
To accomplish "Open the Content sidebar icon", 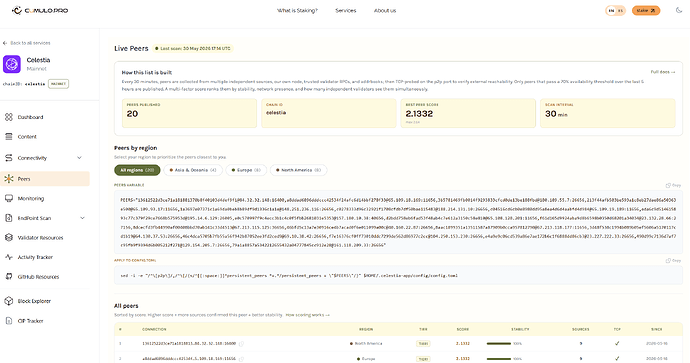I will click(9, 136).
